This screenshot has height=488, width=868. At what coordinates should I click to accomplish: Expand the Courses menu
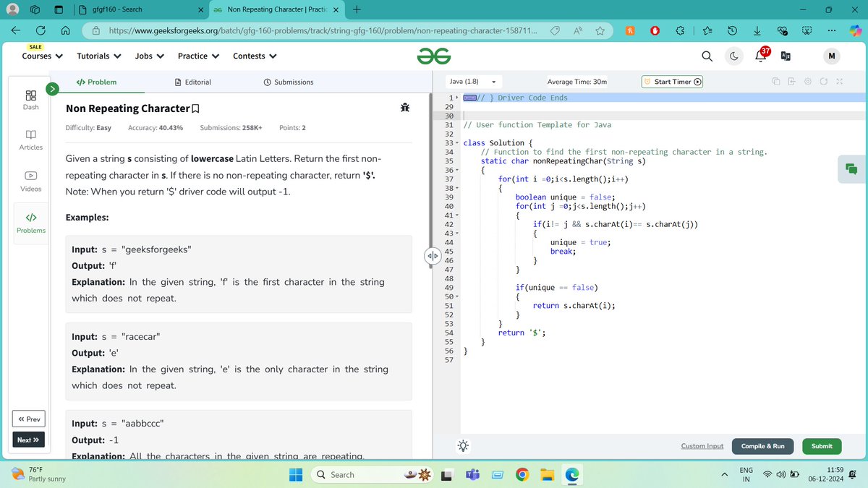pyautogui.click(x=42, y=56)
